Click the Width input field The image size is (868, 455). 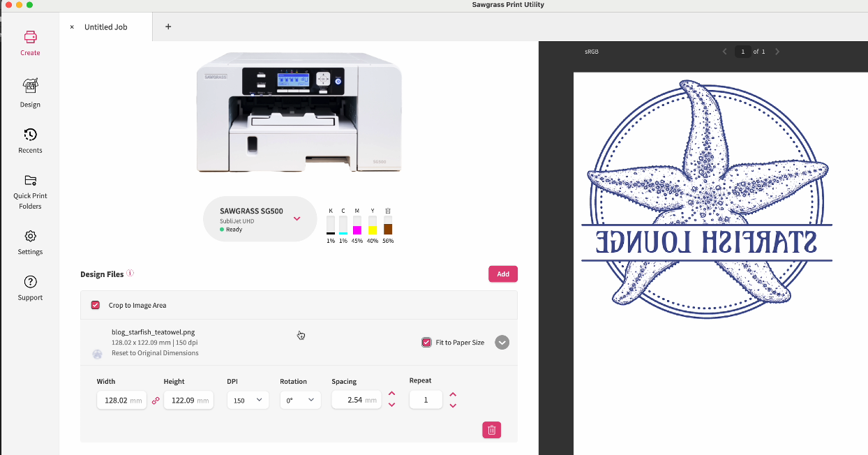point(121,401)
